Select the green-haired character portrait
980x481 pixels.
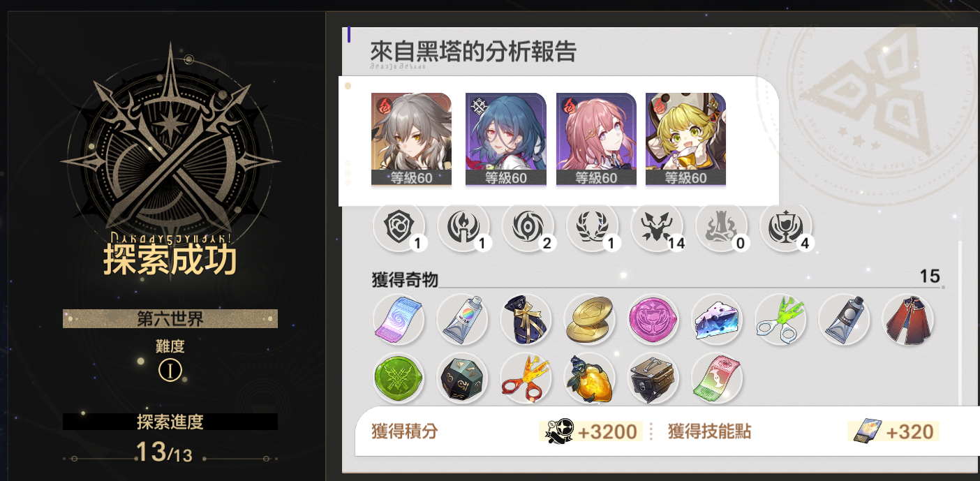(x=685, y=139)
